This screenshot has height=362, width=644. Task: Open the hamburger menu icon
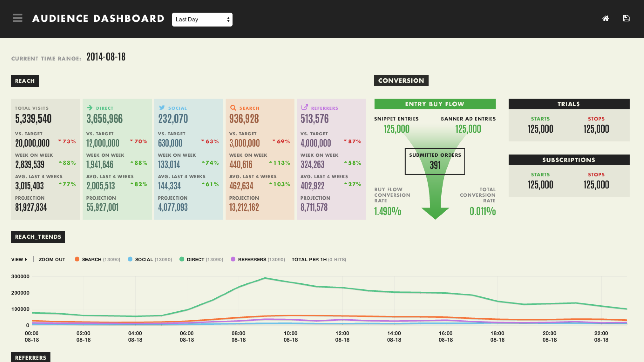click(x=17, y=18)
